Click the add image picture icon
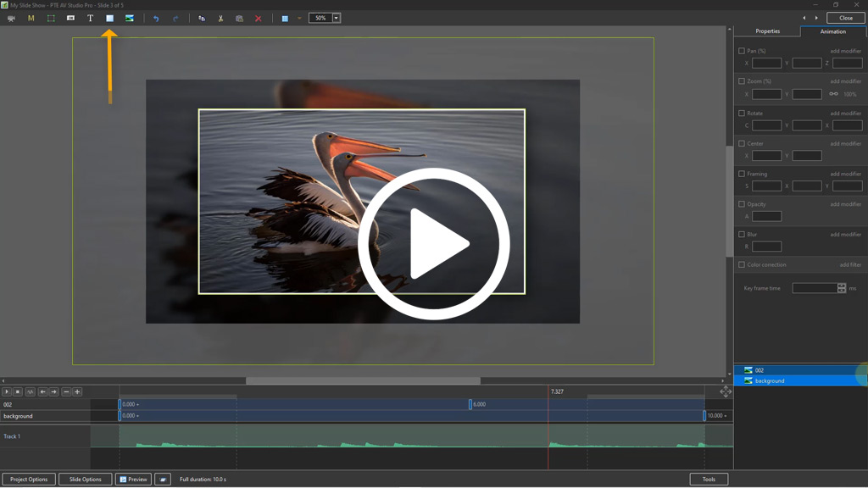 pos(130,19)
